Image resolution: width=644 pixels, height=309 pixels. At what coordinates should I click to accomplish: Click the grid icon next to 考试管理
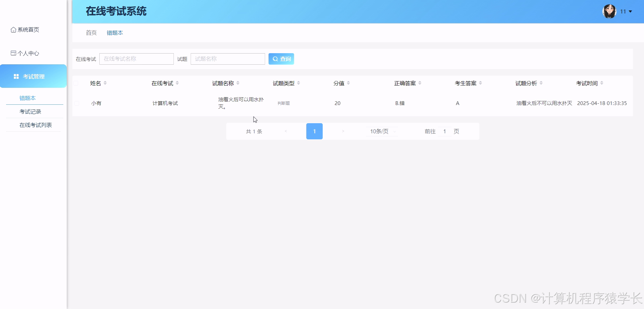15,76
